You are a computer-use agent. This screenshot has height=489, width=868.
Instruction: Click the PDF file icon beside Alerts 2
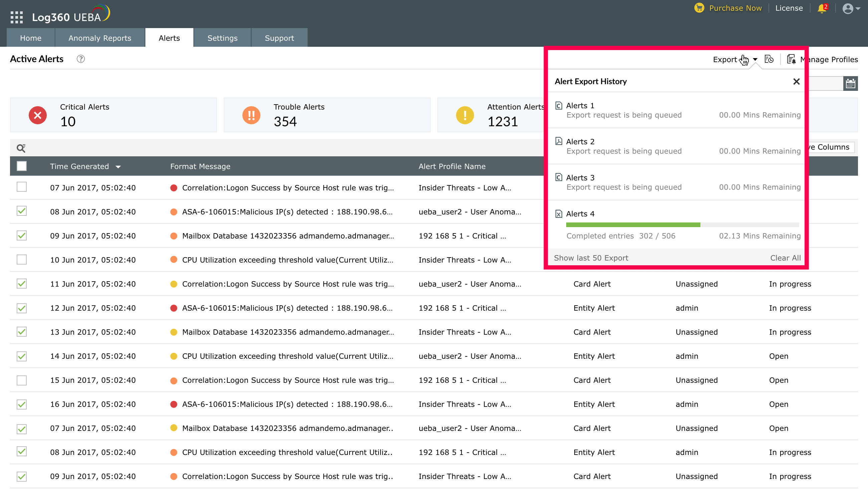(559, 141)
